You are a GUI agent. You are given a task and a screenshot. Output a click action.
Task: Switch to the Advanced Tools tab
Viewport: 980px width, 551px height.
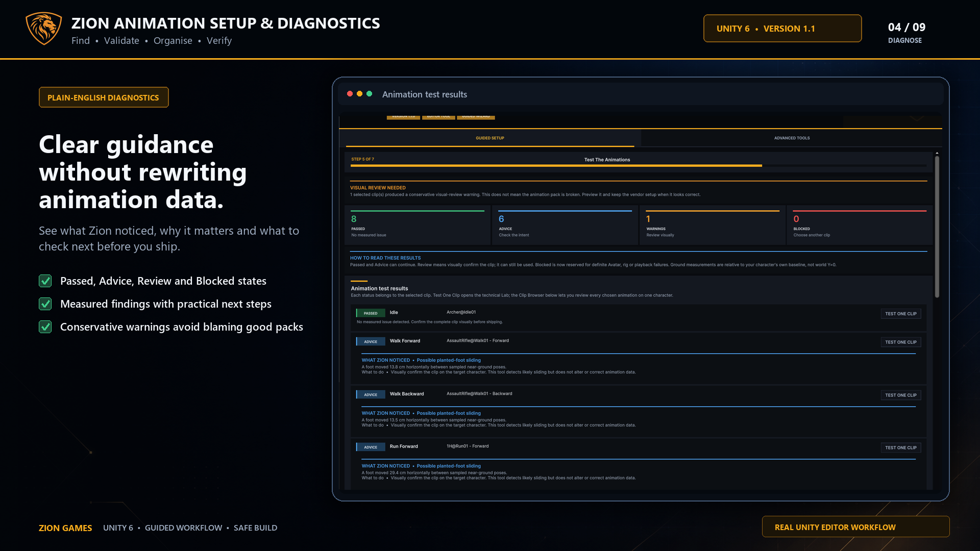coord(792,138)
